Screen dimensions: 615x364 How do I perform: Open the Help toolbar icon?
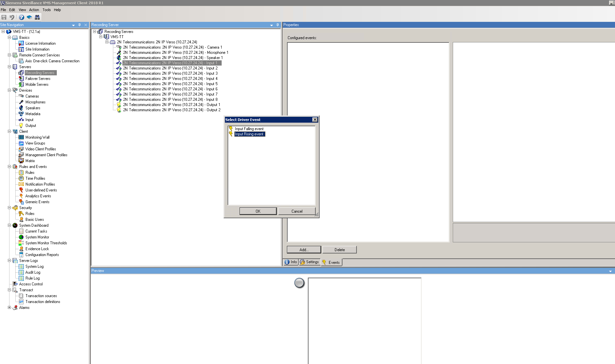pos(22,17)
